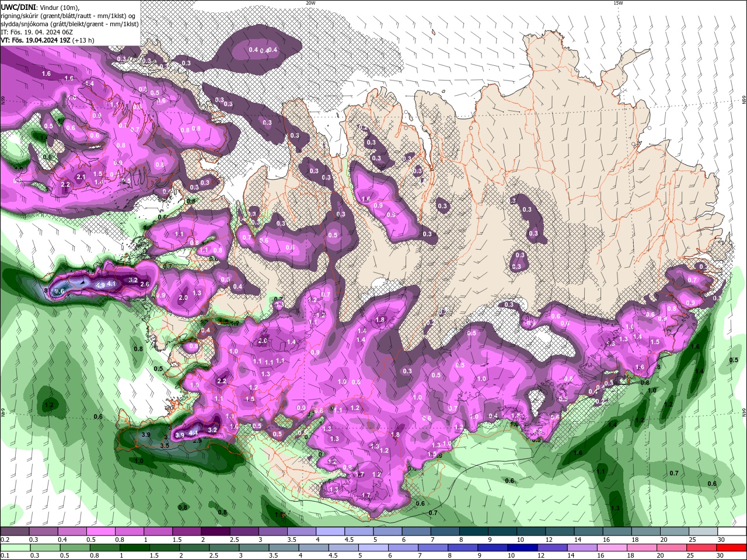The width and height of the screenshot is (747, 560).
Task: Click the 0.2 label of the upper legend
Action: (5, 540)
